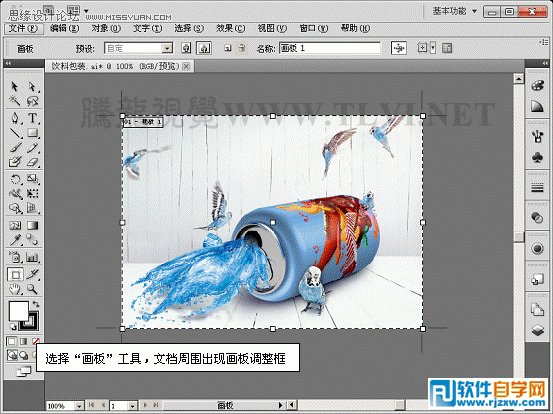553x414 pixels.
Task: Select the Paintbrush tool
Action: pos(15,147)
